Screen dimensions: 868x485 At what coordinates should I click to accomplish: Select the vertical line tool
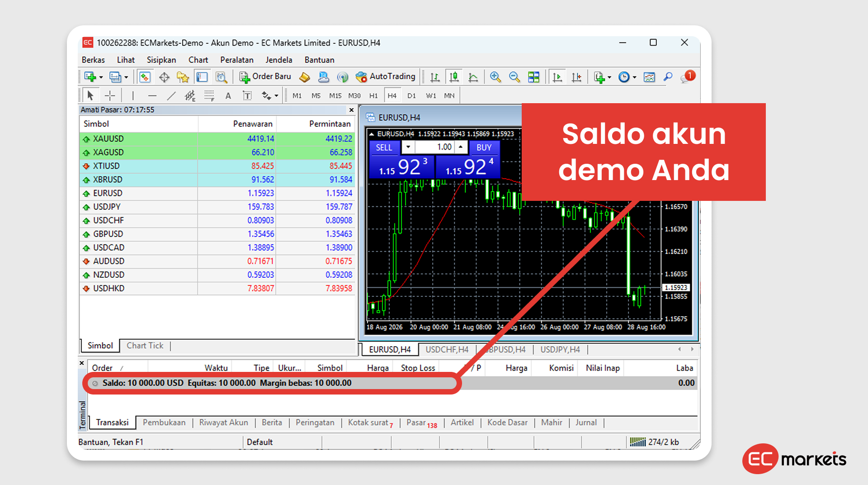tap(133, 95)
